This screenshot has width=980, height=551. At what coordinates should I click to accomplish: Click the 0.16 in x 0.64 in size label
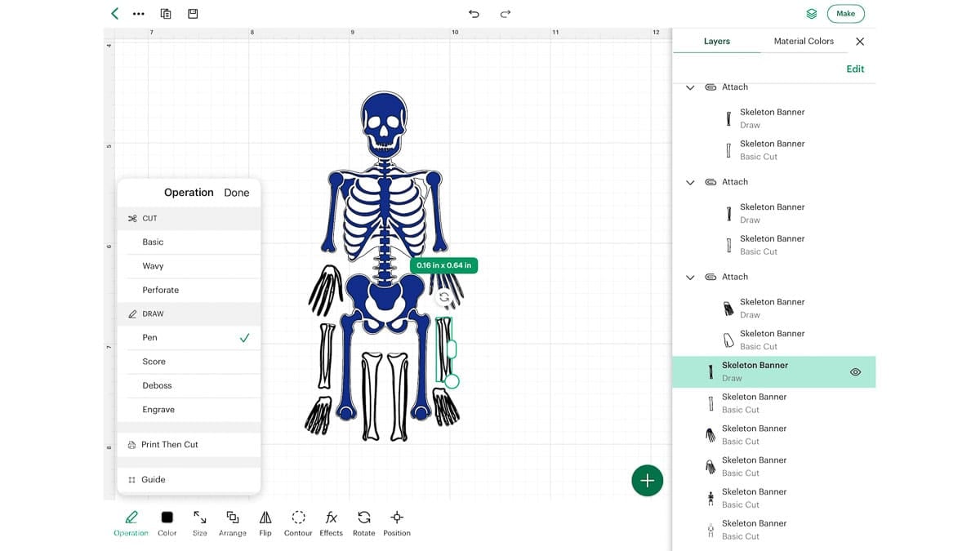click(444, 265)
